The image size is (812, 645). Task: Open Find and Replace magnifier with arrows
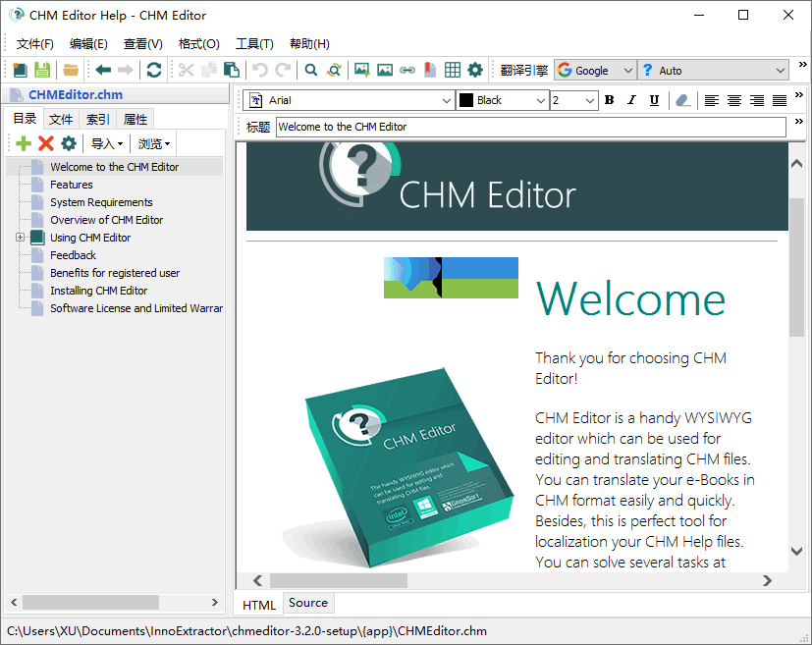coord(334,70)
